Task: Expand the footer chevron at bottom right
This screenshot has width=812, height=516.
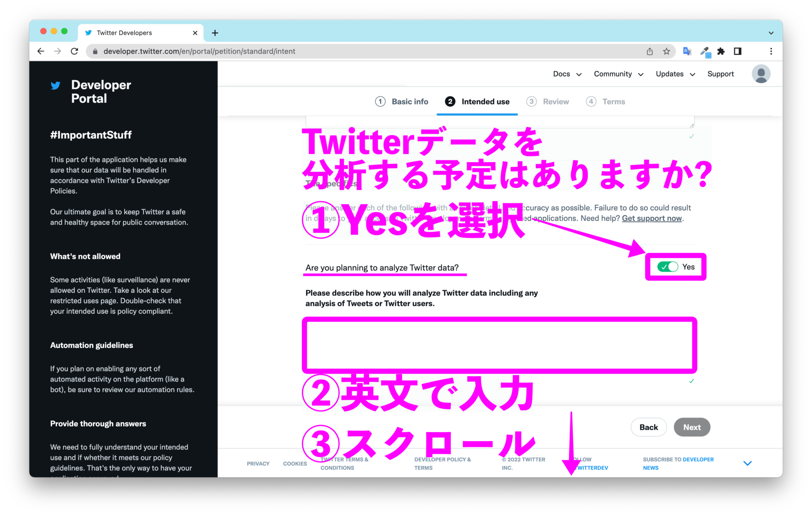Action: click(x=747, y=463)
